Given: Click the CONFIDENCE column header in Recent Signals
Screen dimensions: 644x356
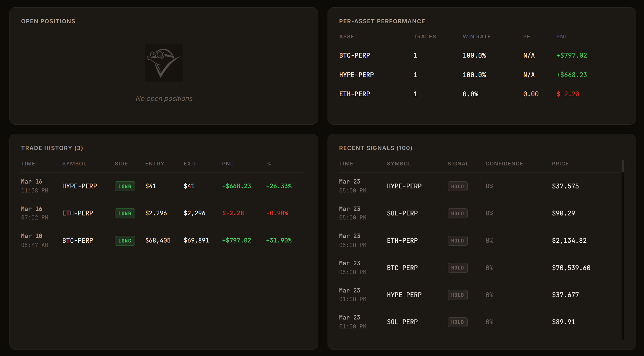Looking at the screenshot, I should (x=504, y=164).
